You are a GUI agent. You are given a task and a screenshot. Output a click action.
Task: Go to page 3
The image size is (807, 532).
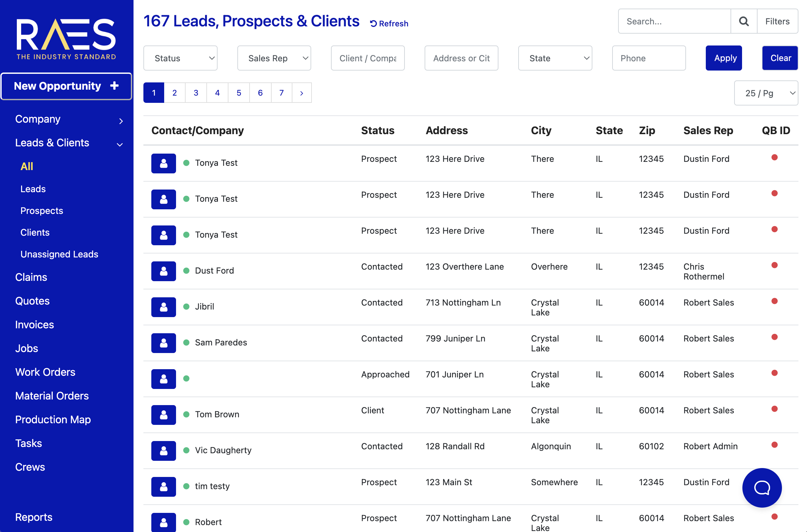[196, 93]
